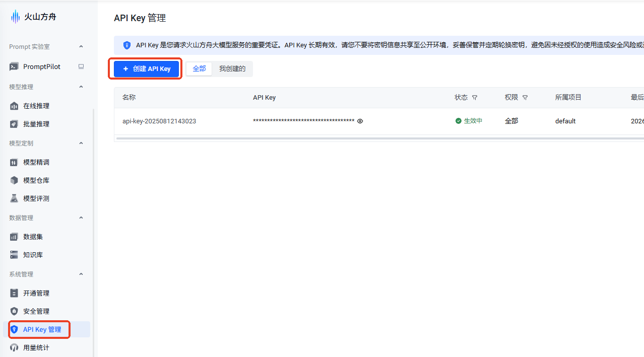Go to 安全管理 in the sidebar
644x357 pixels.
point(36,311)
